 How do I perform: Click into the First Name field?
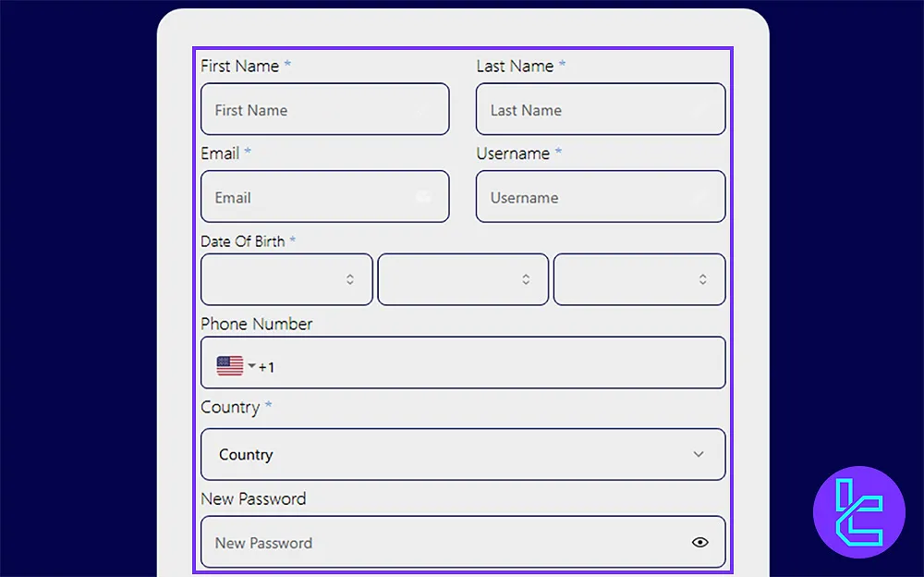coord(323,110)
